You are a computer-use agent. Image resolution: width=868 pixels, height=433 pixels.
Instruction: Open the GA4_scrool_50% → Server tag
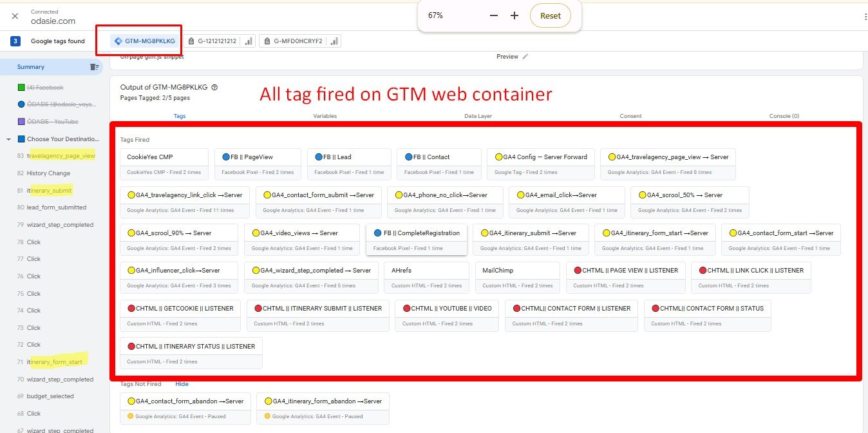click(x=690, y=202)
